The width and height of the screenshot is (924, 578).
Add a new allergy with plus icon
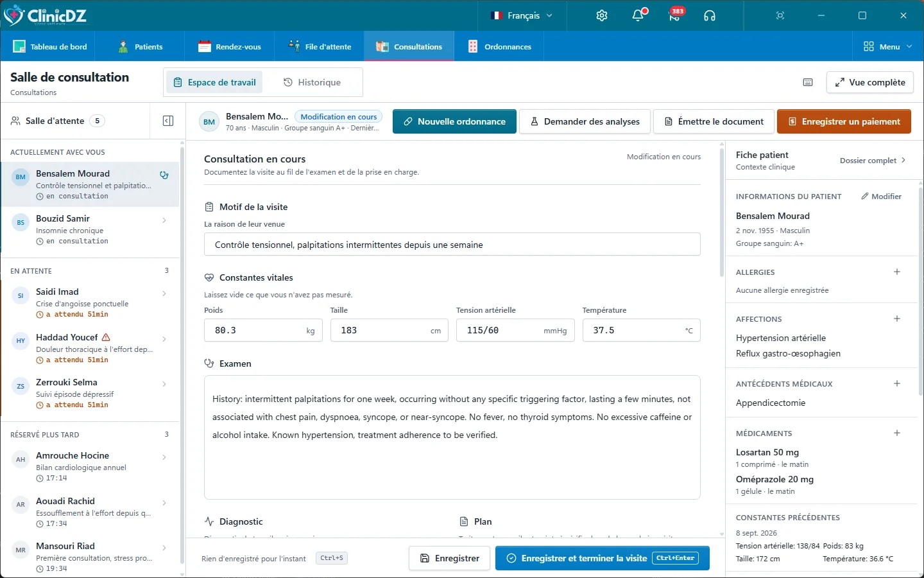(x=897, y=272)
